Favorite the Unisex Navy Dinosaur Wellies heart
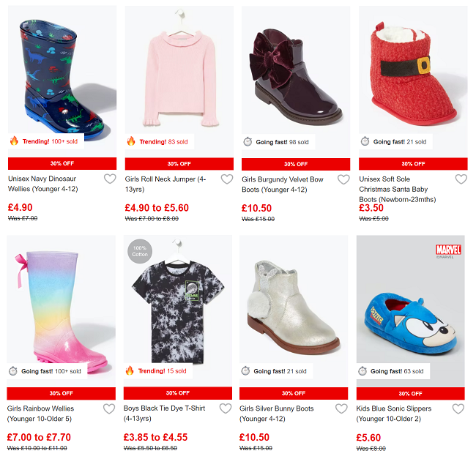This screenshot has height=459, width=476. click(110, 179)
